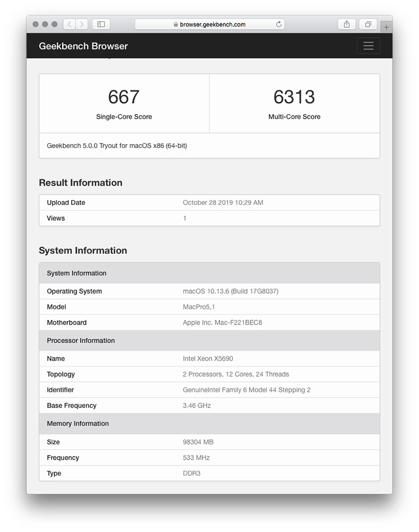Maximize the Safari window
Viewport: 419px width, 532px height.
pyautogui.click(x=55, y=24)
